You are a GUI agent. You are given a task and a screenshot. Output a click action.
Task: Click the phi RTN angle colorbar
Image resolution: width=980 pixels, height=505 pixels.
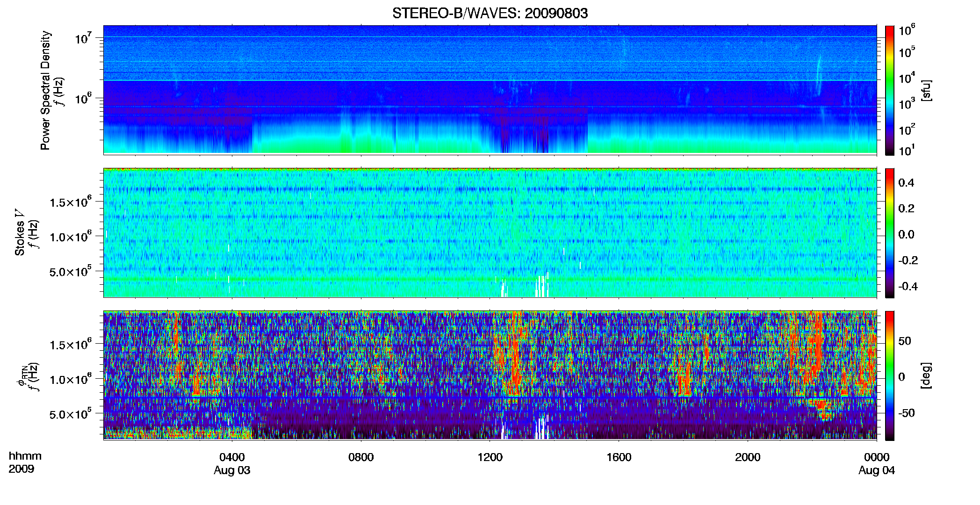(890, 375)
